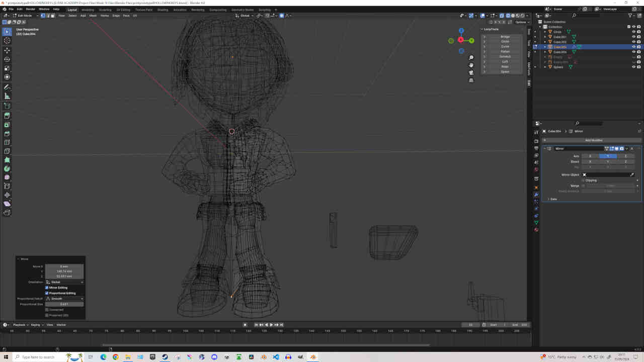Open the Render menu
This screenshot has height=362, width=644.
(x=31, y=9)
